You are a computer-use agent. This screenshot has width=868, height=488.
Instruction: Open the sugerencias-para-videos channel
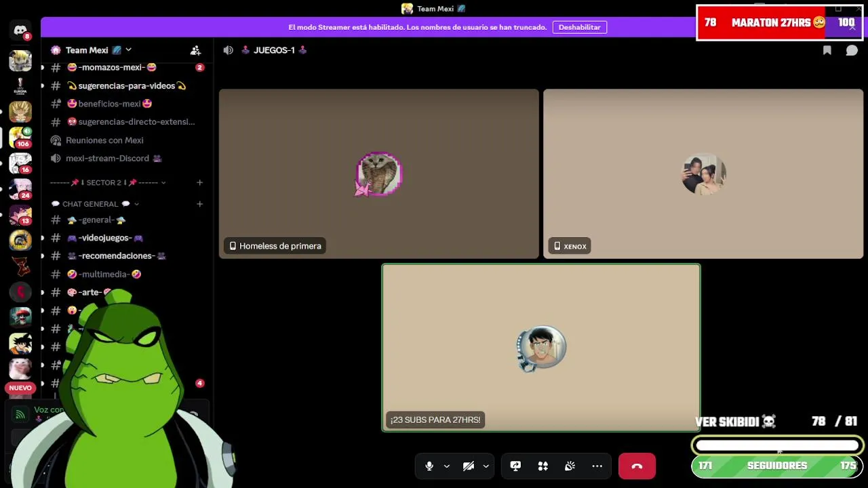click(x=127, y=85)
